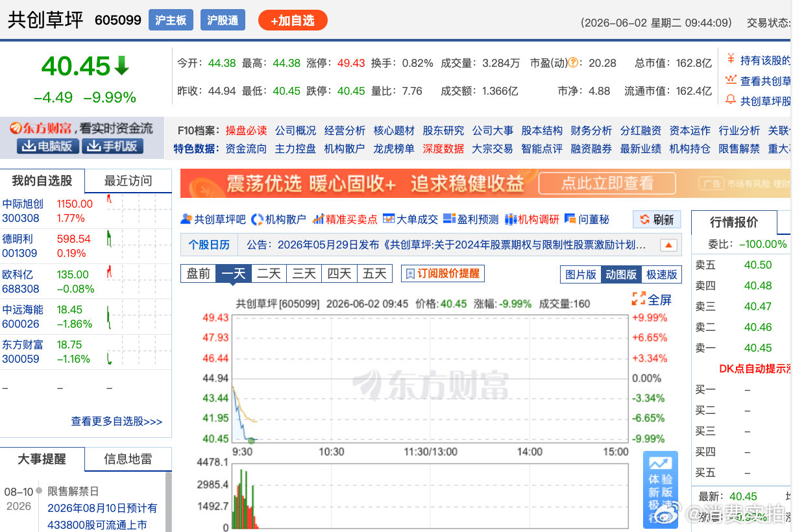This screenshot has height=532, width=793.
Task: Open 深度数据 link
Action: pos(443,149)
